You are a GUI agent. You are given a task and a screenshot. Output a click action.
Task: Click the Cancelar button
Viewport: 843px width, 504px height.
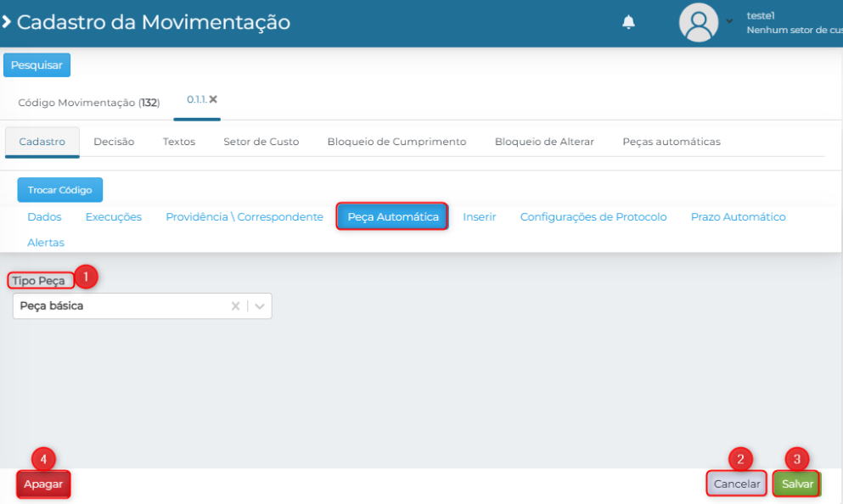(737, 484)
